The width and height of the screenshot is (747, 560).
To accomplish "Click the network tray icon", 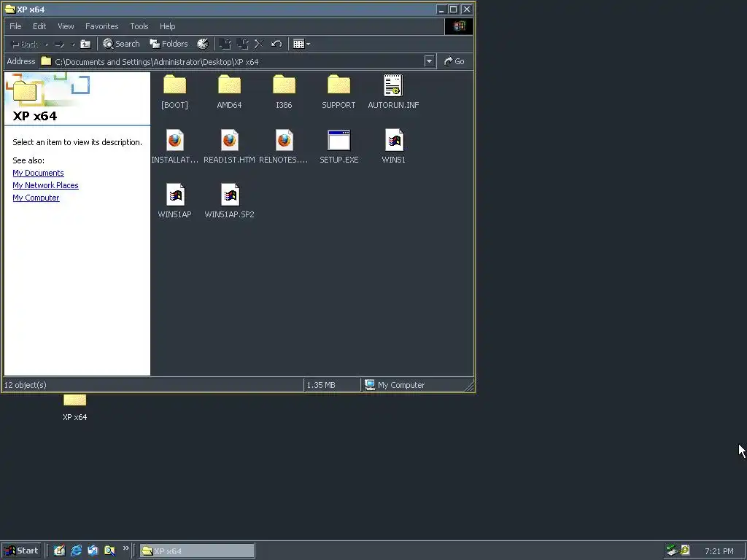I will click(672, 551).
